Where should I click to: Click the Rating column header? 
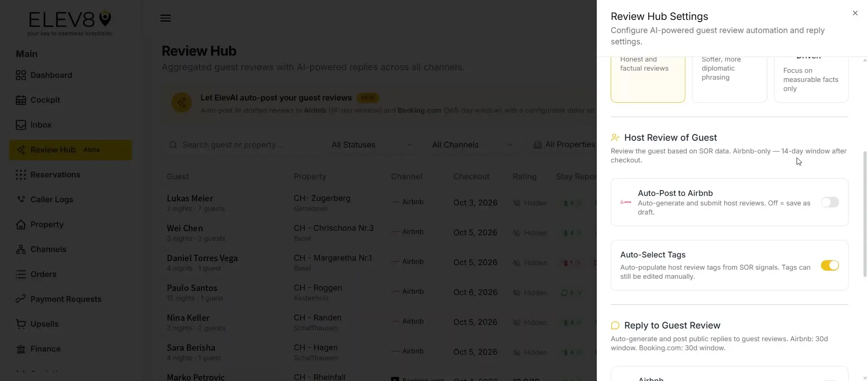tap(524, 176)
